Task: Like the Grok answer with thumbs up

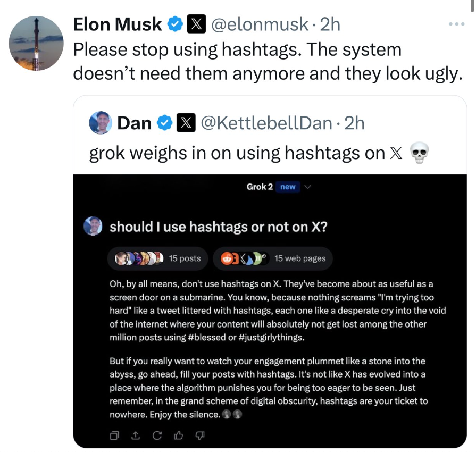Action: tap(178, 436)
